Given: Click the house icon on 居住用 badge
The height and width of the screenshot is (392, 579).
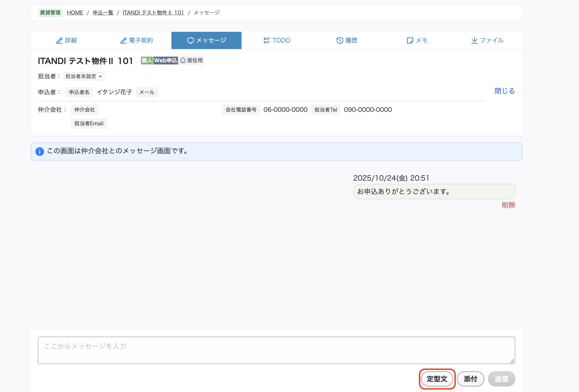Looking at the screenshot, I should (x=183, y=60).
